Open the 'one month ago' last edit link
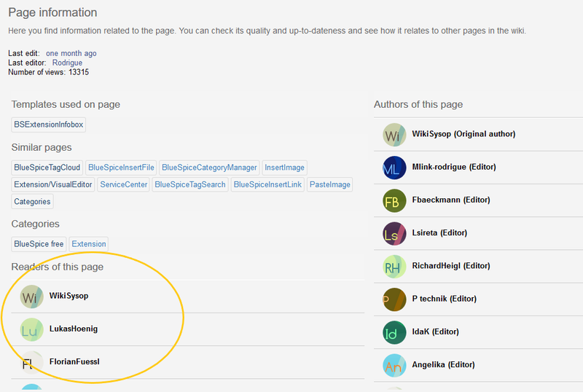This screenshot has width=583, height=392. pos(71,53)
